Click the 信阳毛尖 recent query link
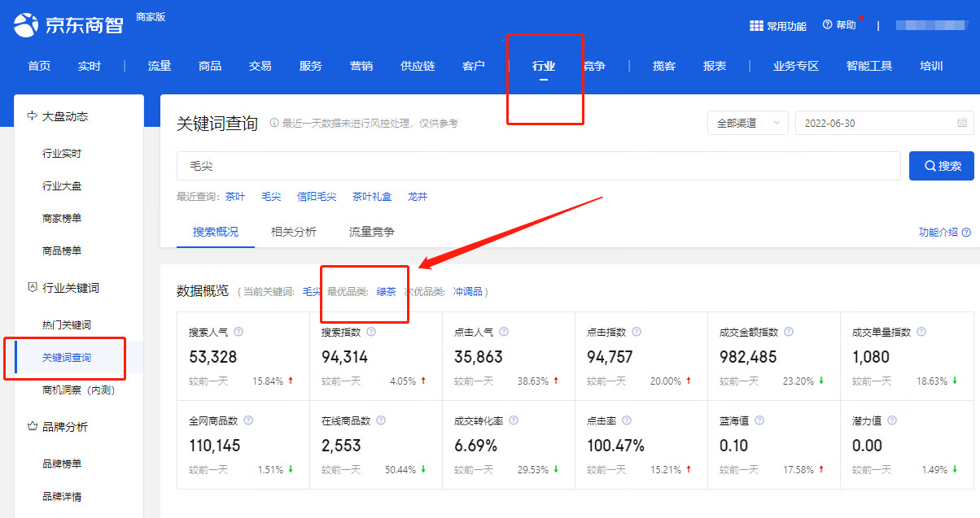 [x=317, y=197]
